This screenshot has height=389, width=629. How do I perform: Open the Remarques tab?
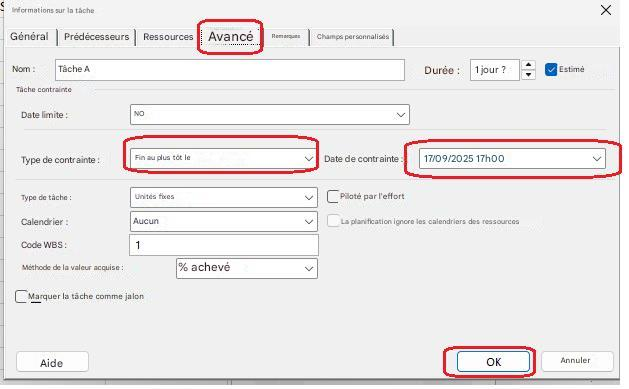coord(286,36)
